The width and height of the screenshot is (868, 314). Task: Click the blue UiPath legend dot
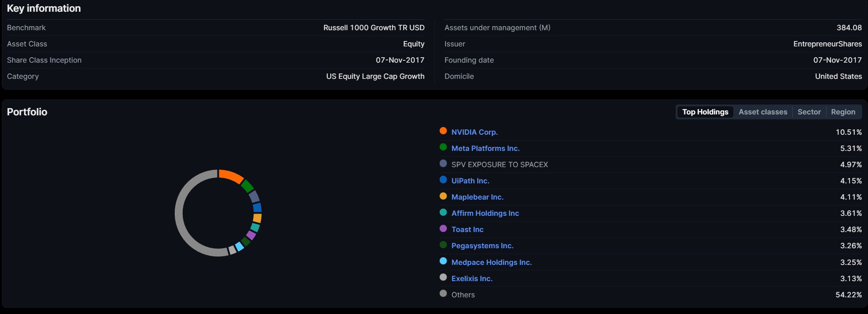(x=443, y=179)
